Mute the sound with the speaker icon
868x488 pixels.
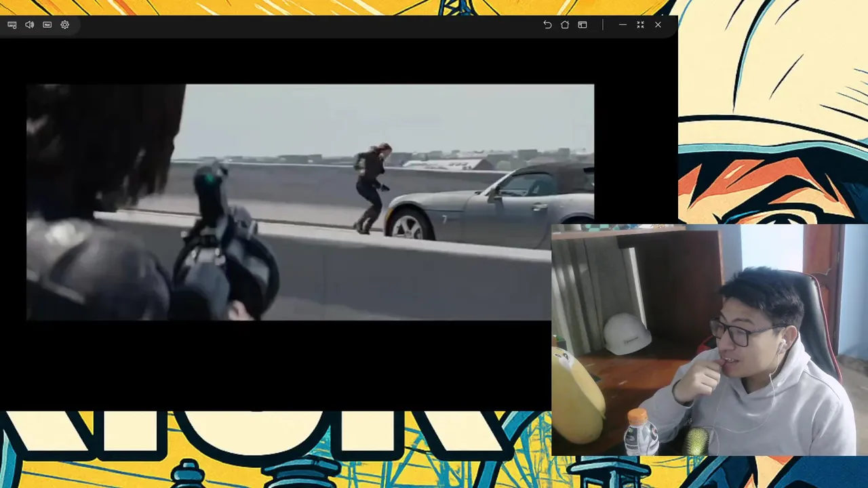[30, 24]
